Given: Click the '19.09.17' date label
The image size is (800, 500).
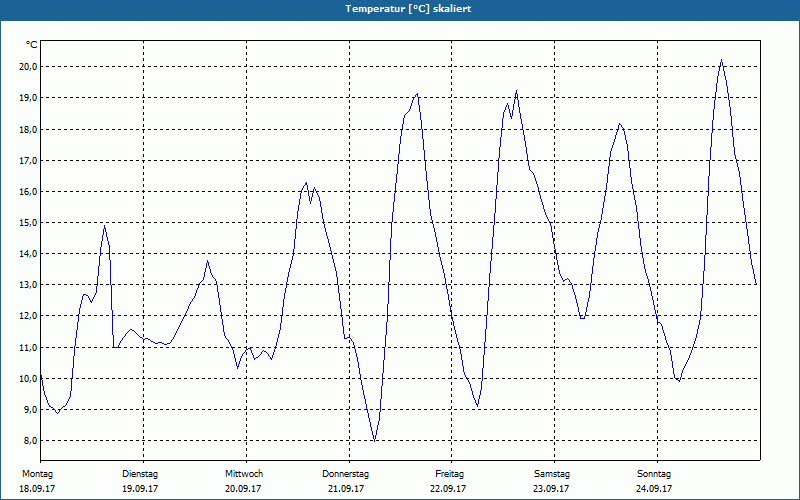Looking at the screenshot, I should [x=140, y=489].
